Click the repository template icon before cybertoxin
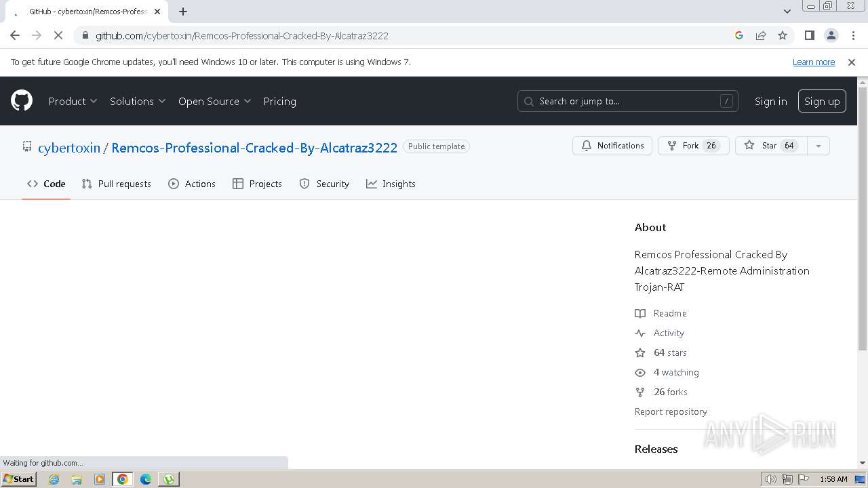Viewport: 868px width, 488px height. coord(27,146)
